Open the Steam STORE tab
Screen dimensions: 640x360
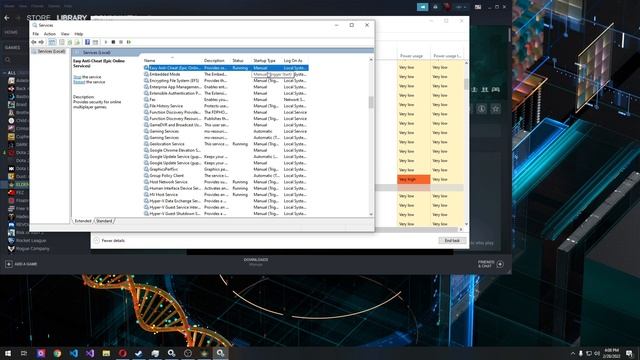point(38,18)
